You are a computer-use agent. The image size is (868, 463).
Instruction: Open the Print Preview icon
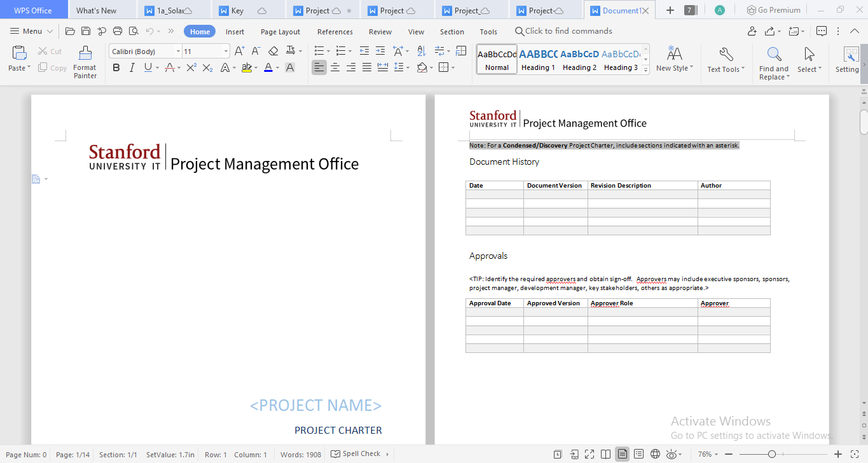coord(134,31)
